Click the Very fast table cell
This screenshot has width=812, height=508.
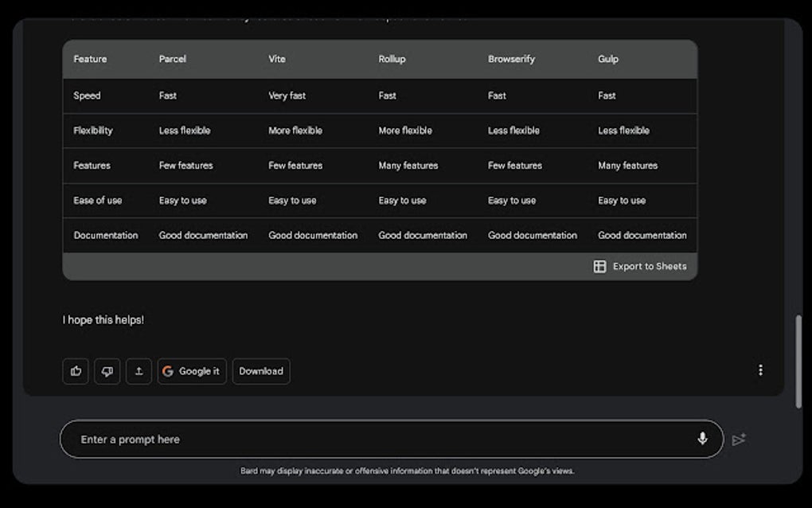point(287,96)
